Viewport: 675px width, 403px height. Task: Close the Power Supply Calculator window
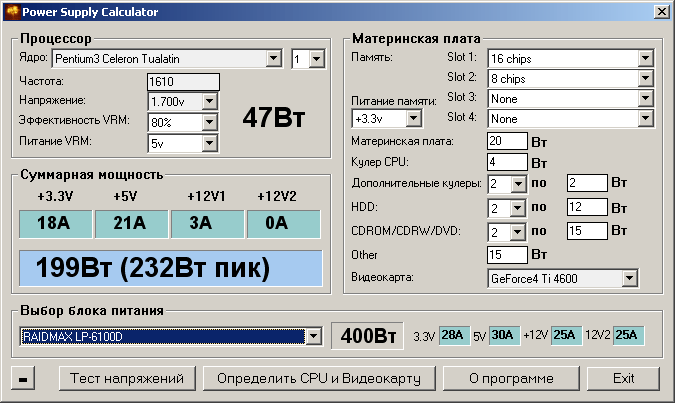click(662, 12)
